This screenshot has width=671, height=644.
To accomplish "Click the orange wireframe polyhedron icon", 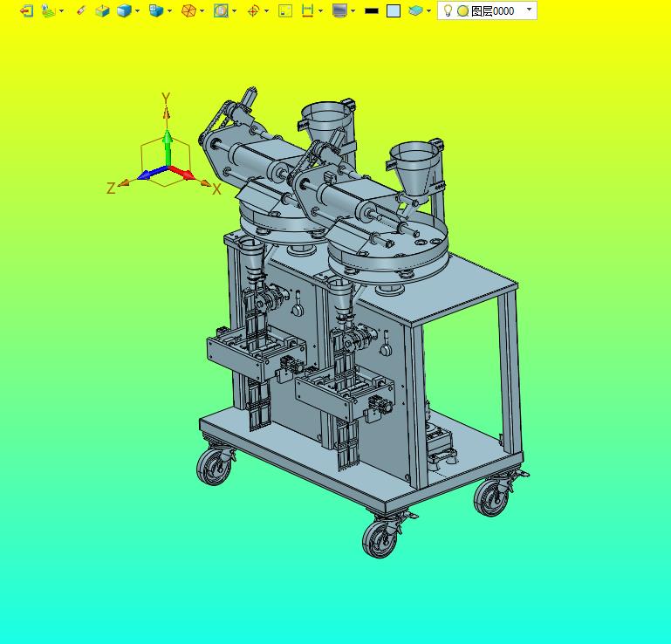I will click(x=188, y=10).
